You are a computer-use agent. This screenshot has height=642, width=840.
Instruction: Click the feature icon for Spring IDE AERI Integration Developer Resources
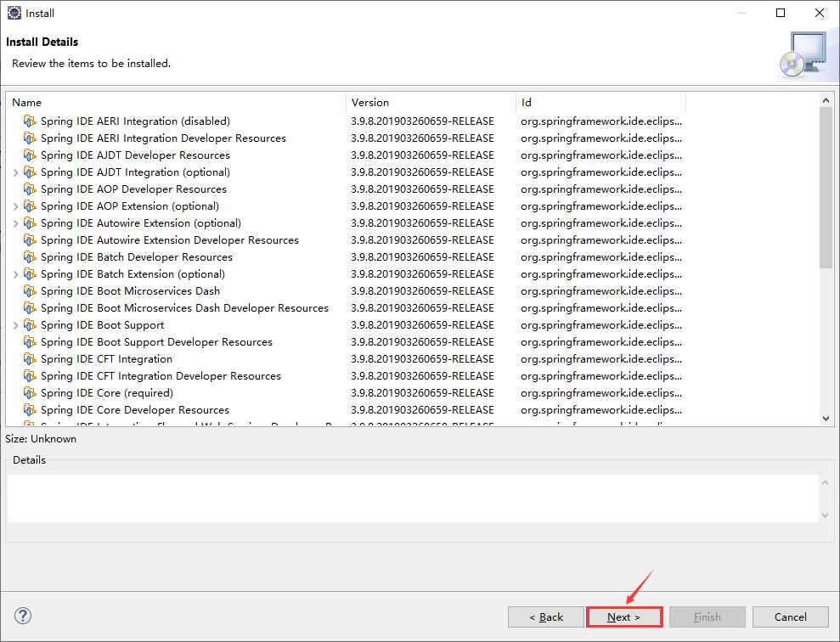coord(30,138)
